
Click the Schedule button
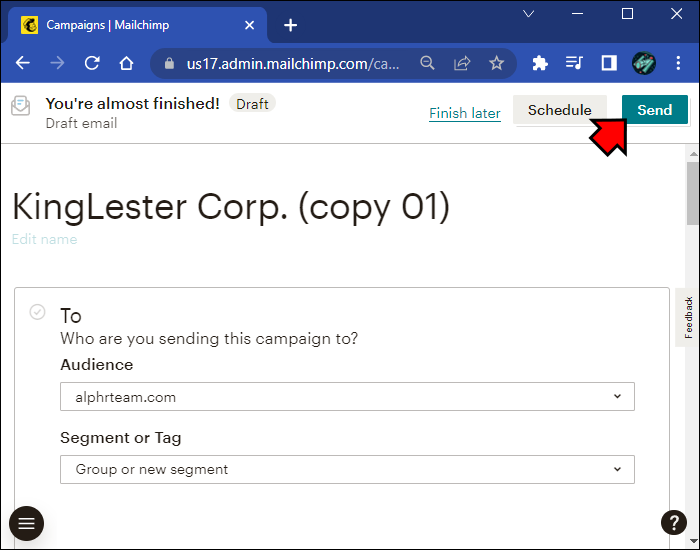(559, 110)
